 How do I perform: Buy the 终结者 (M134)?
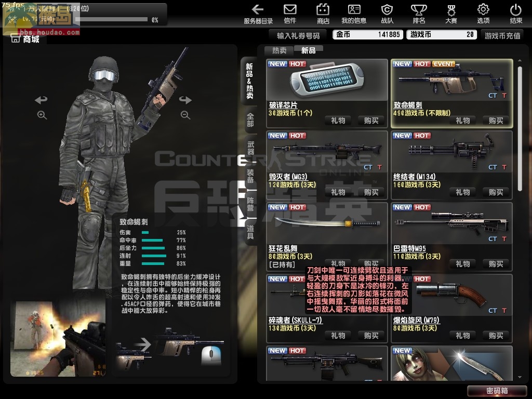[x=496, y=192]
